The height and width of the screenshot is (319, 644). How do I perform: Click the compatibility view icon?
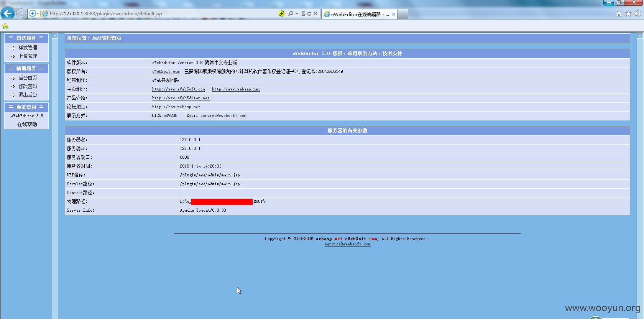303,13
